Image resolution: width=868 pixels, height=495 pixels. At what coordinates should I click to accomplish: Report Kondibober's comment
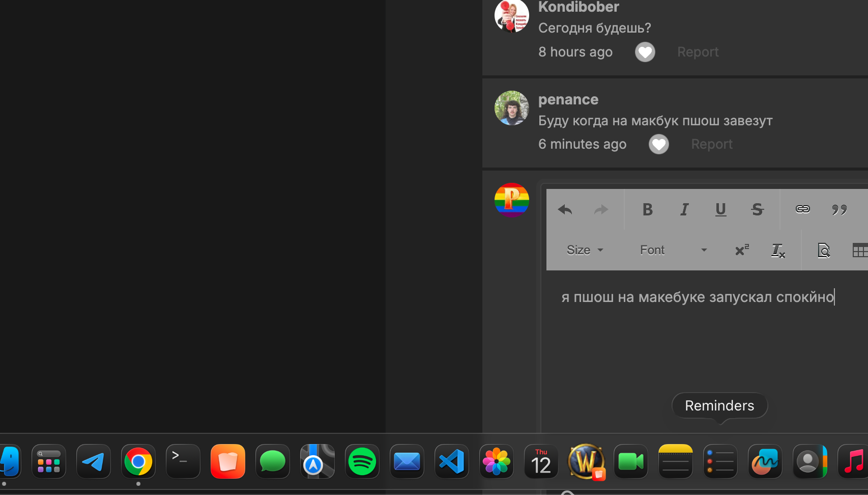point(698,52)
